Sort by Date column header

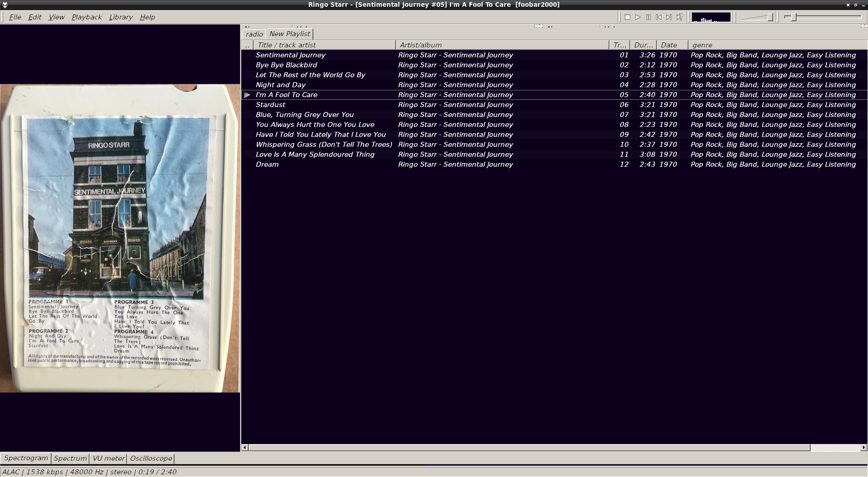[672, 45]
